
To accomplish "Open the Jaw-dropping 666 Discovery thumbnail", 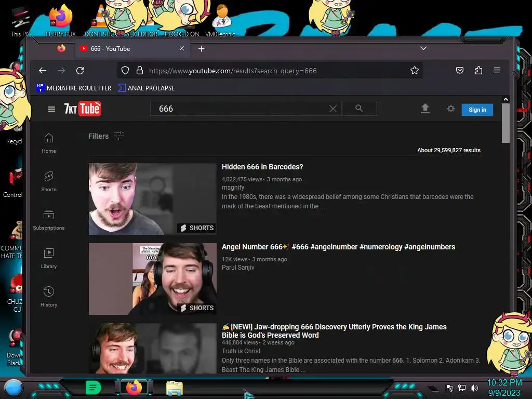I will (x=153, y=349).
